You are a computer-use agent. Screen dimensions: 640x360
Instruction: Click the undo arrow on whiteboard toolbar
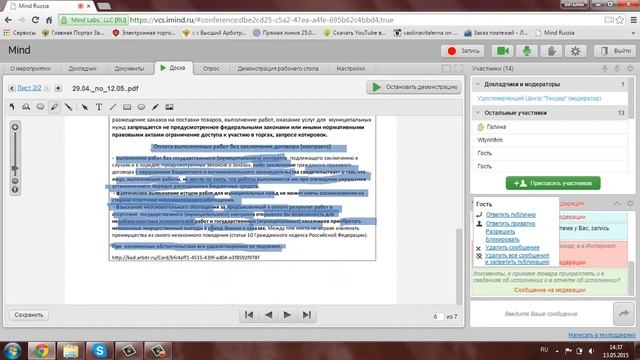[12, 107]
